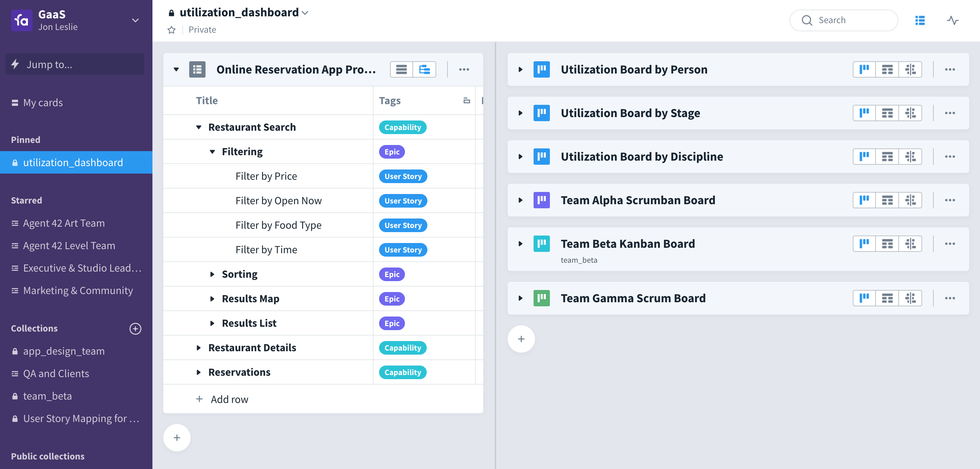Toggle flat list view in the backlog header
This screenshot has height=469, width=980.
[402, 69]
